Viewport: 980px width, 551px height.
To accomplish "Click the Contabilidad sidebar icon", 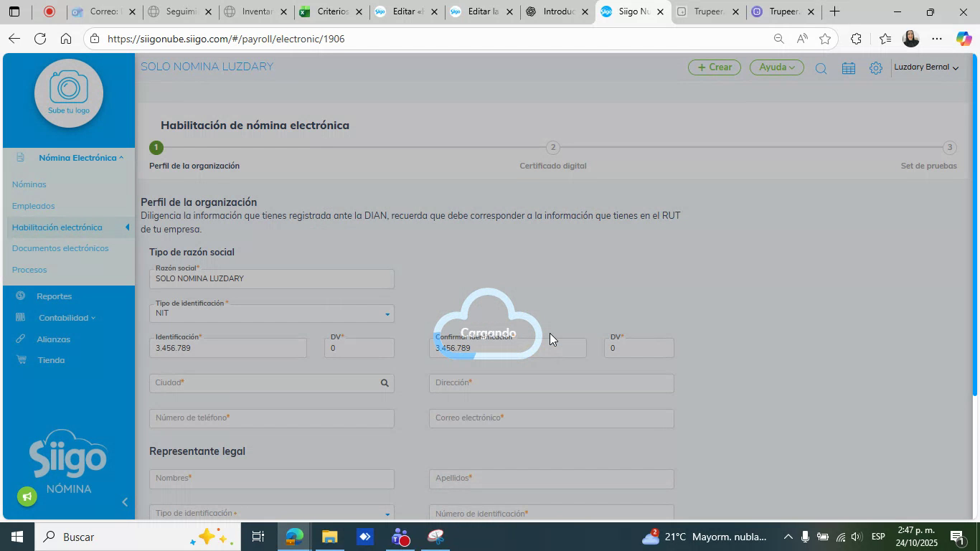I will point(21,318).
